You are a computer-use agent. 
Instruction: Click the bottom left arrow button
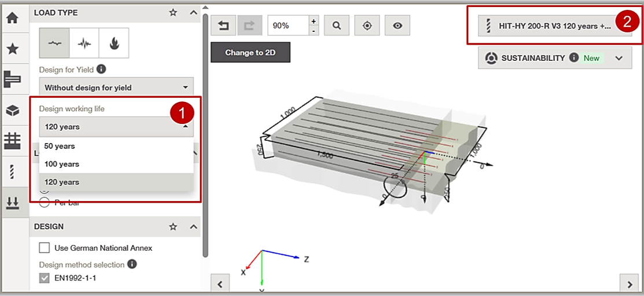[x=220, y=284]
